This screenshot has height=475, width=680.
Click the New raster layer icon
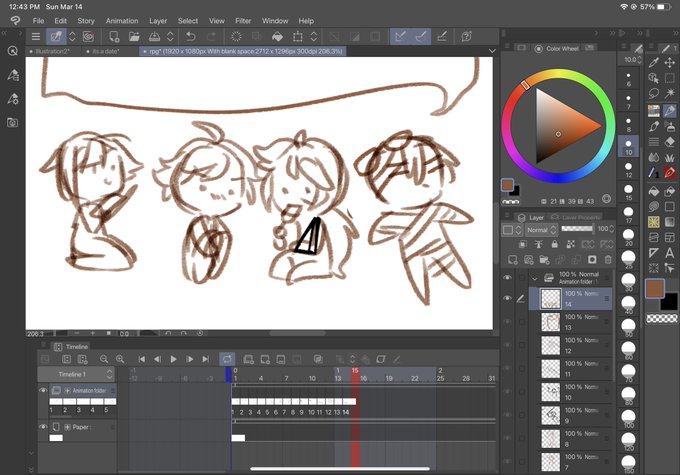click(513, 260)
